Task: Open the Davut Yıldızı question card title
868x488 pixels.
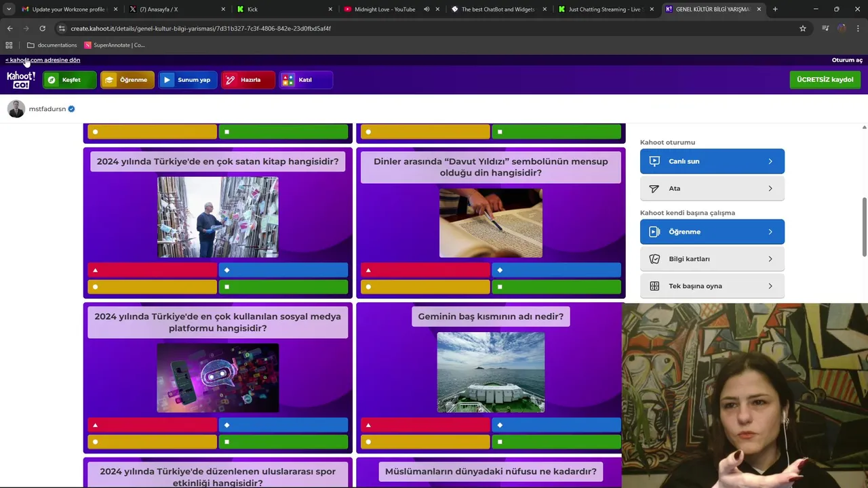Action: [x=491, y=167]
